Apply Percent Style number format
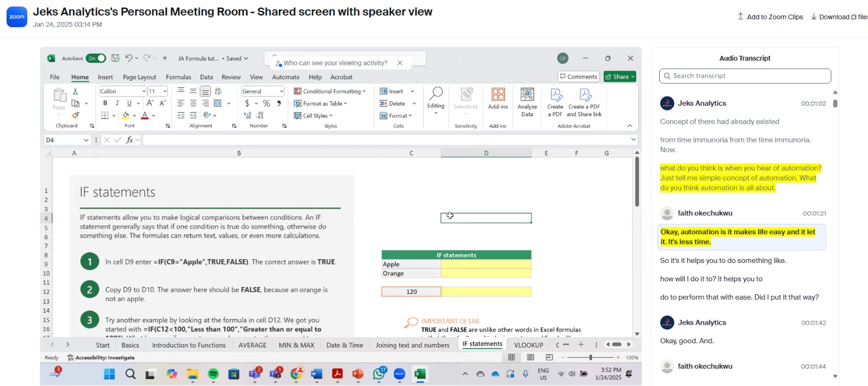This screenshot has height=386, width=868. point(266,104)
